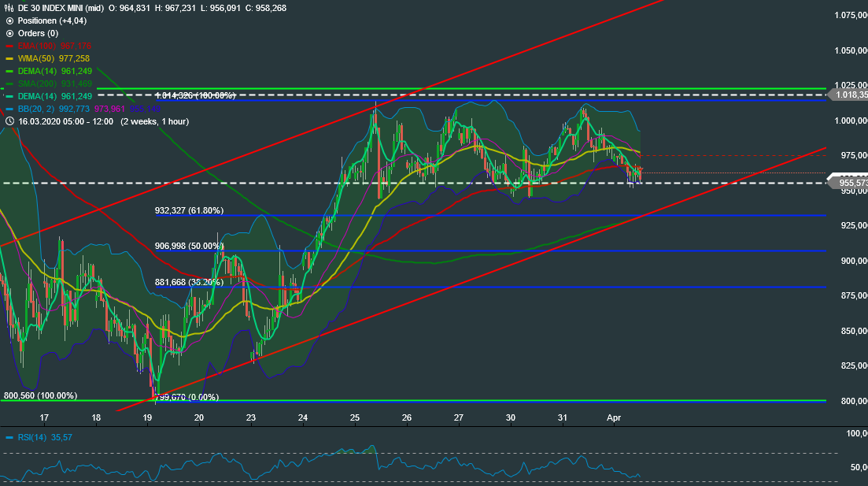The height and width of the screenshot is (486, 868).
Task: Select Bollinger upper band value 992,773
Action: (74, 109)
